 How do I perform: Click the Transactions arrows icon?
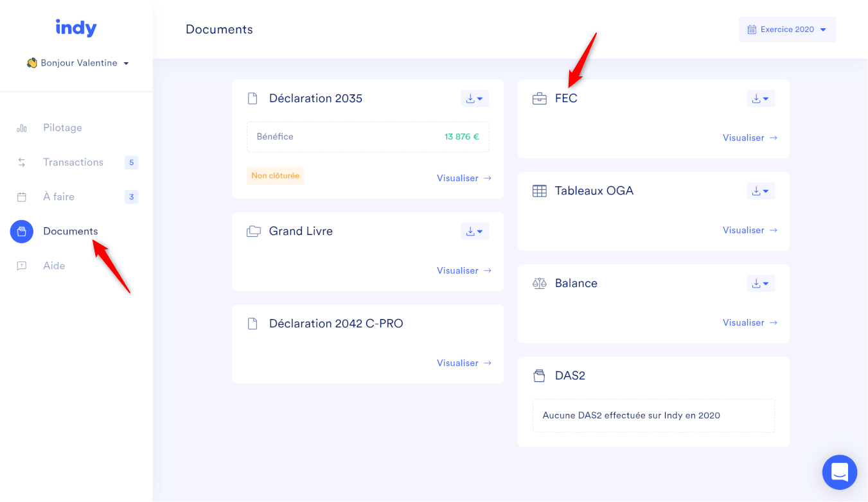point(22,163)
